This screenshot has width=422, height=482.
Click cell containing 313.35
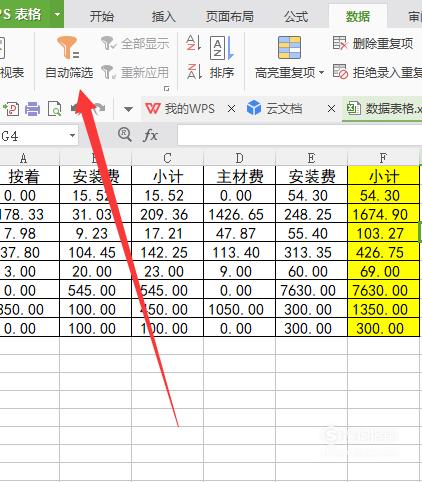pyautogui.click(x=311, y=252)
